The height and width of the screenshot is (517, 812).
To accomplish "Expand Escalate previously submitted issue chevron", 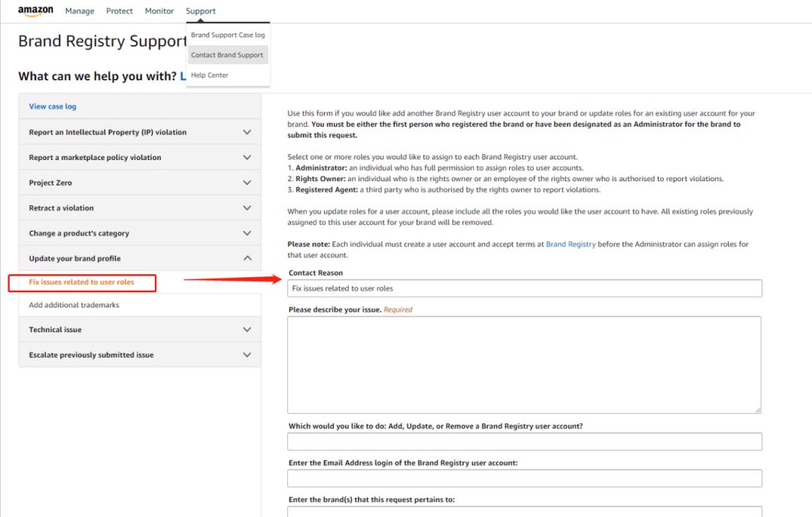I will point(247,355).
